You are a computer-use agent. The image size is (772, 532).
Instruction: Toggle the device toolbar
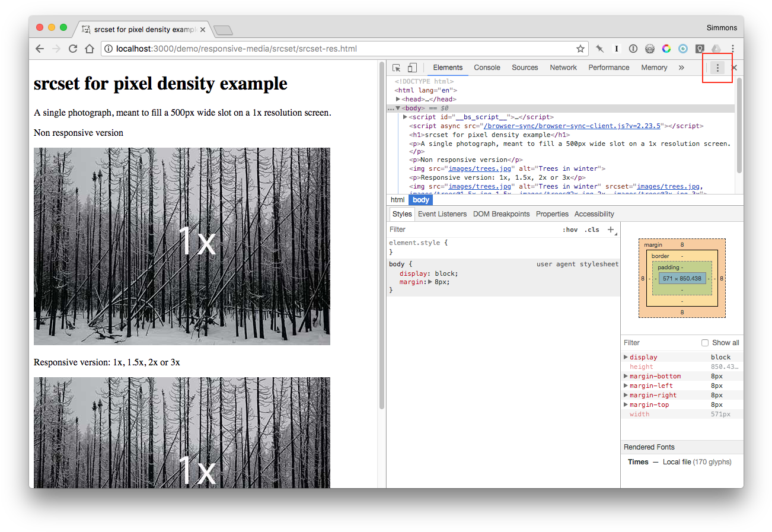(x=412, y=68)
